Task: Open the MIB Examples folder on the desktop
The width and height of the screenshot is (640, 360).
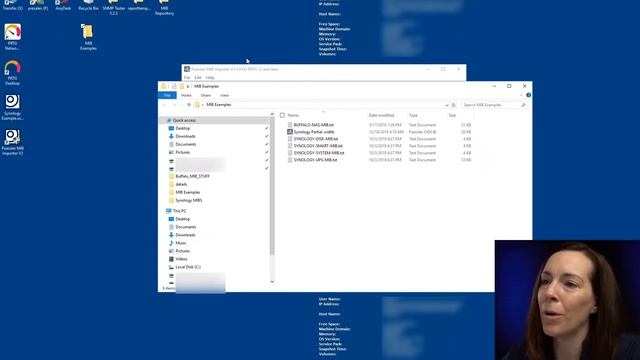Action: (x=88, y=37)
